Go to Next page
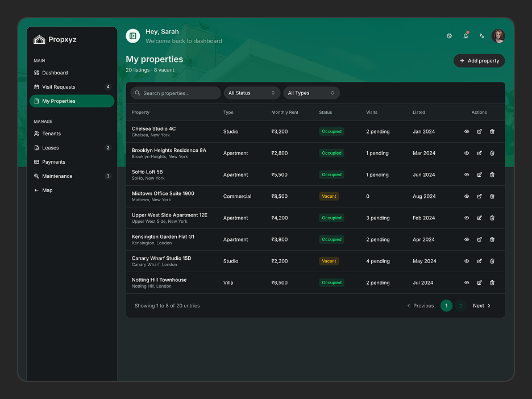Screen dimensions: 532x399 pos(481,306)
